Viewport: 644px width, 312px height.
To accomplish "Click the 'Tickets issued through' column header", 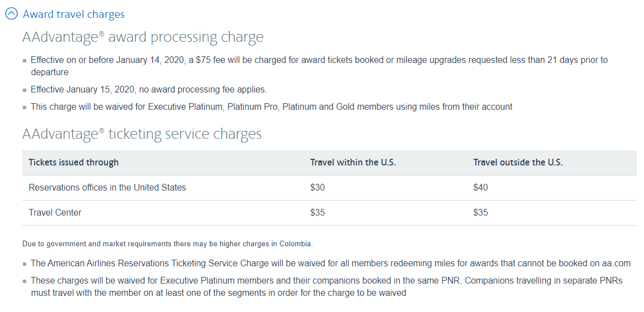I will [73, 163].
